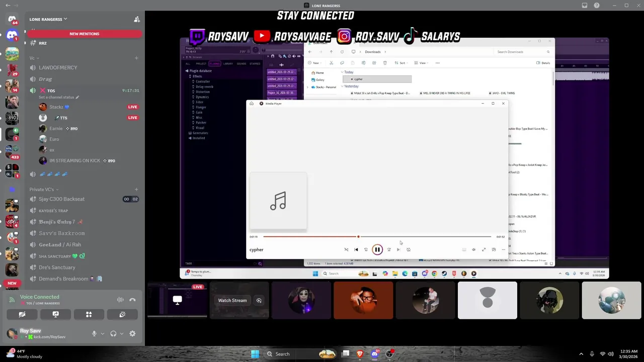Open View menu in File Explorer
The width and height of the screenshot is (644, 362).
pos(421,63)
